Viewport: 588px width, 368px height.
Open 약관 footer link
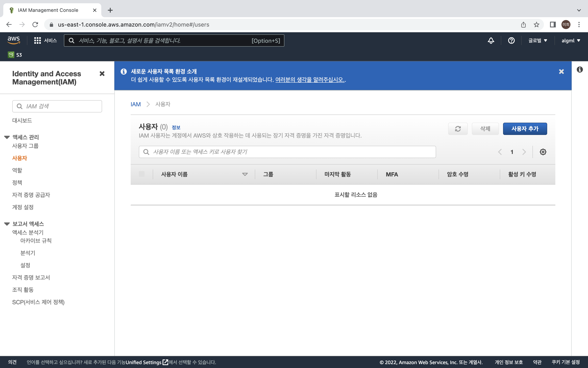coord(537,362)
